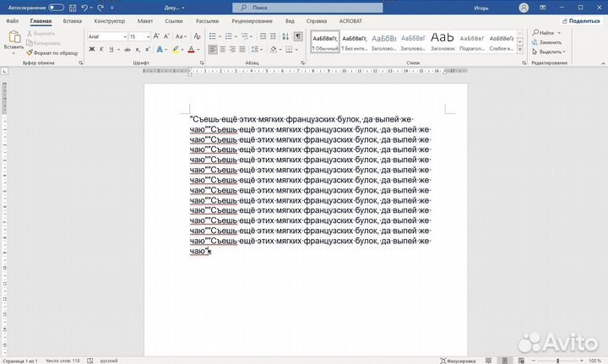Switch to the Макет tab

click(145, 21)
